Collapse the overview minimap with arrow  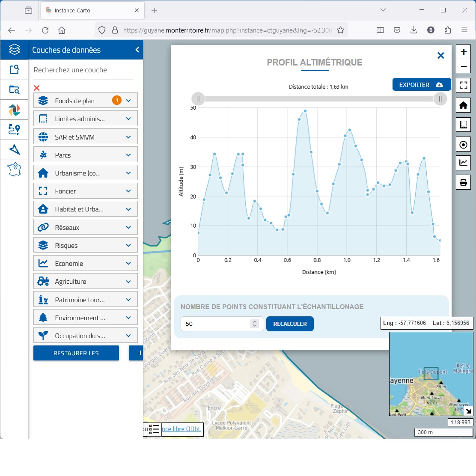click(468, 411)
